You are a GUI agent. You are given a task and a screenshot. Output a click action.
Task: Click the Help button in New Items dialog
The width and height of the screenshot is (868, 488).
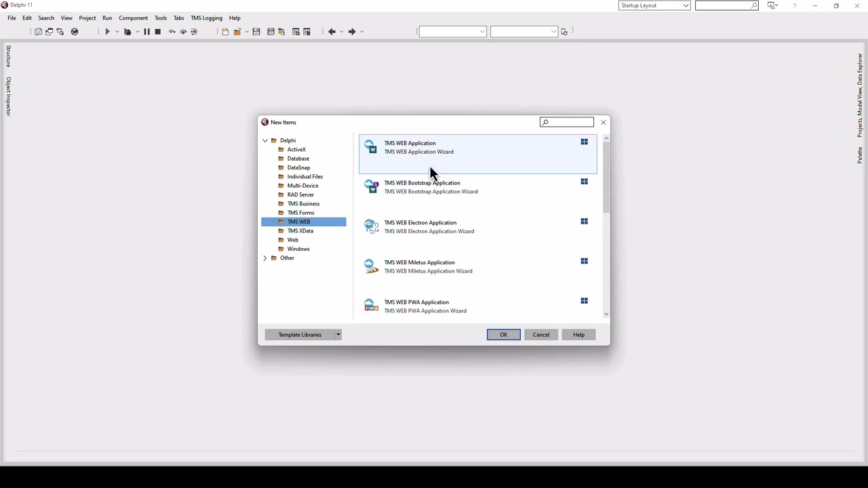click(578, 335)
